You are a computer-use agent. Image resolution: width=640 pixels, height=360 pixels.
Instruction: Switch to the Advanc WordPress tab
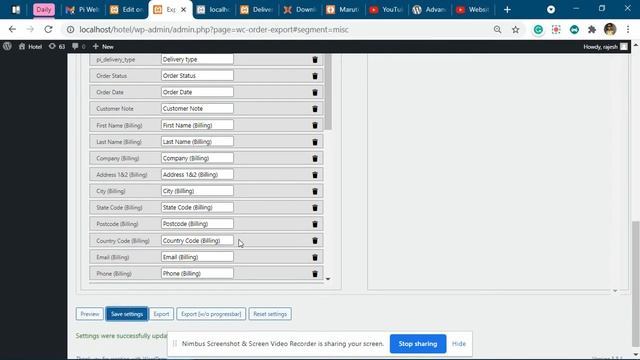pyautogui.click(x=429, y=9)
